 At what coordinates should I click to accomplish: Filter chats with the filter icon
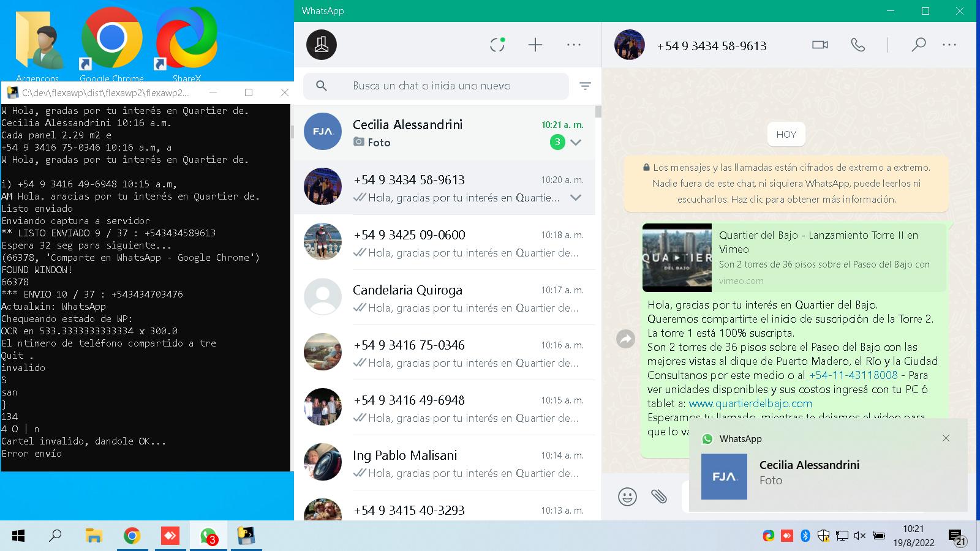pos(585,86)
